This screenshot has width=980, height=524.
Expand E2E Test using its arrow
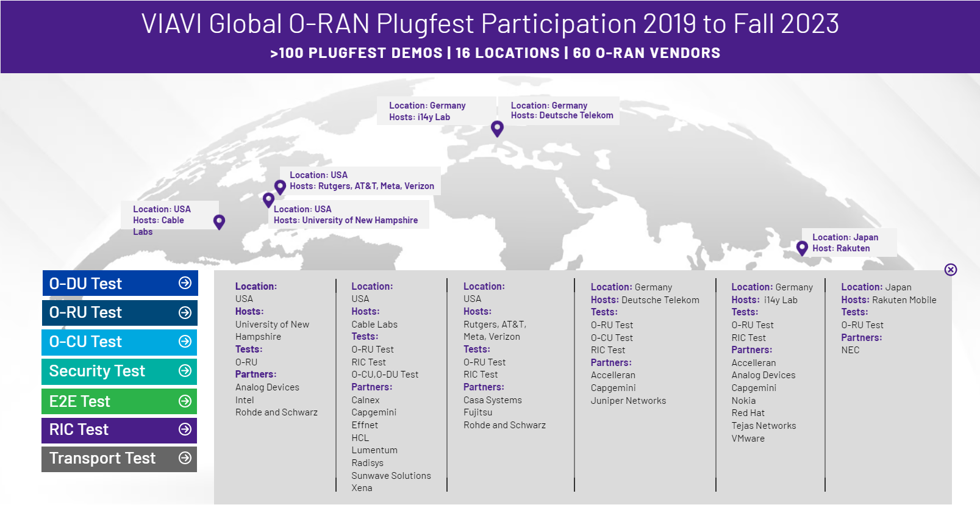[185, 401]
